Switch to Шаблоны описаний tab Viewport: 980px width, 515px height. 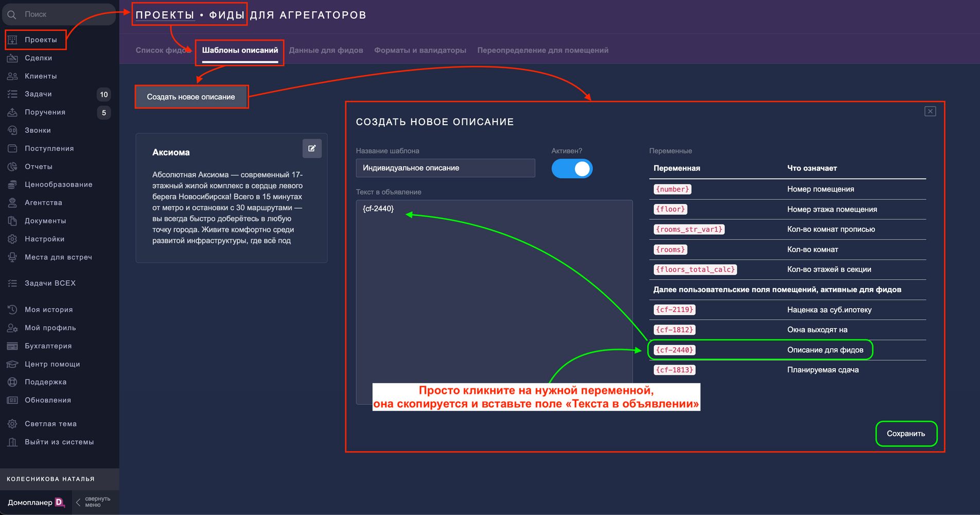point(240,50)
